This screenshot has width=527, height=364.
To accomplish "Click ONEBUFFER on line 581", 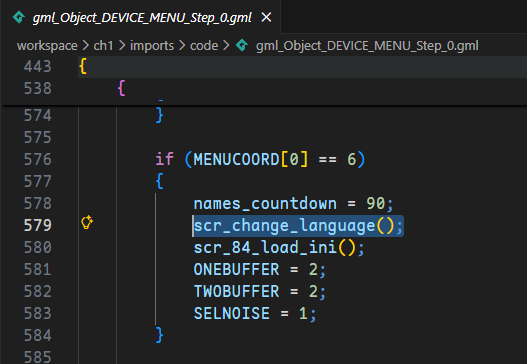I will (x=236, y=270).
